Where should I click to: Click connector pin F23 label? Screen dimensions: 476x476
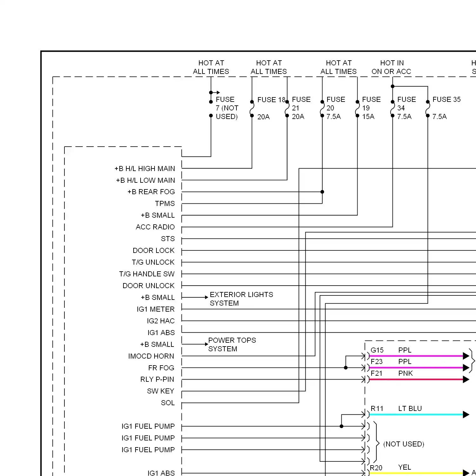pyautogui.click(x=377, y=361)
